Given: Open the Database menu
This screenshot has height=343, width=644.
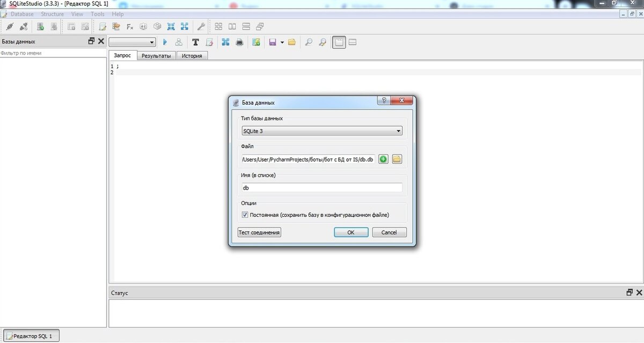Looking at the screenshot, I should tap(22, 14).
